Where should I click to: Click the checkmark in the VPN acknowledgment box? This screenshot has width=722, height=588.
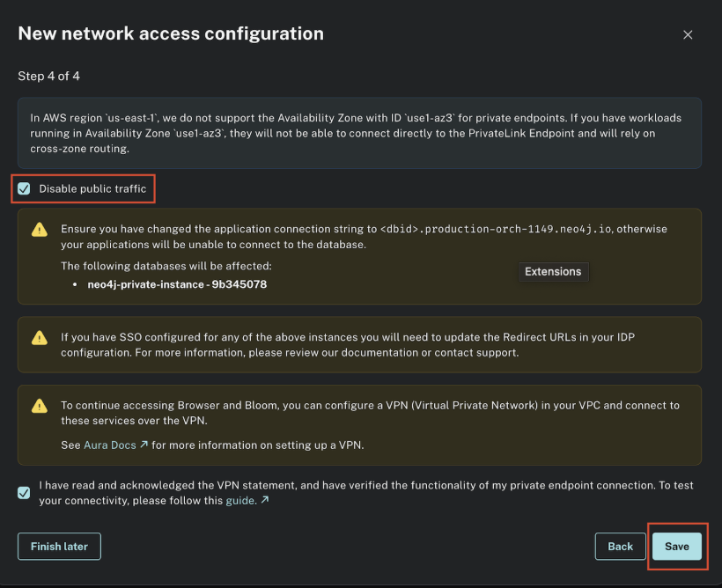[23, 492]
